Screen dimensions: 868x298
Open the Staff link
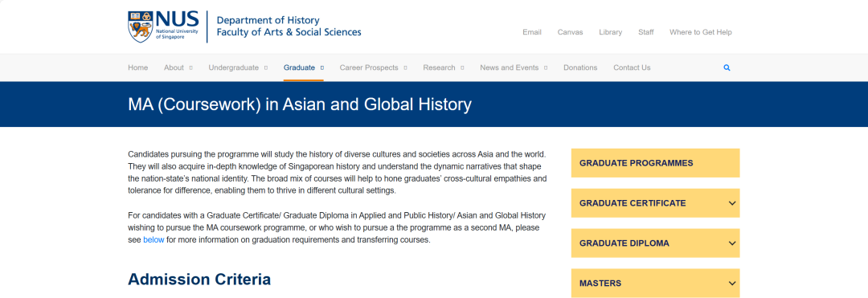646,32
